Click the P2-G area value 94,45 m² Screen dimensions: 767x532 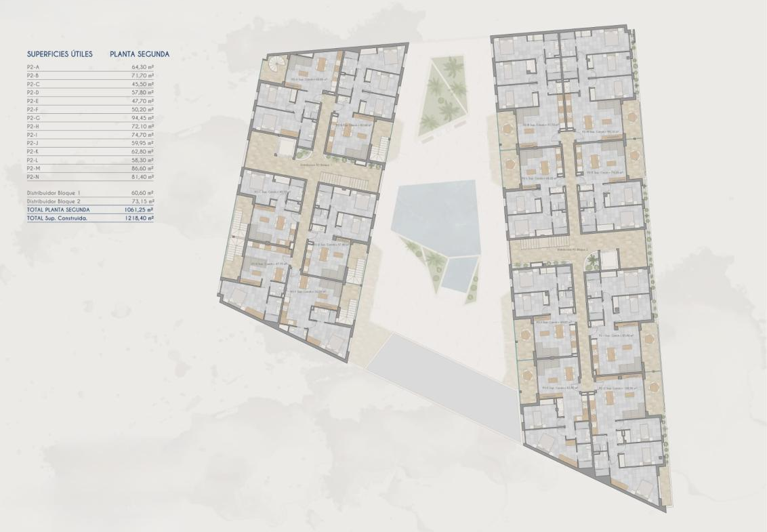pyautogui.click(x=143, y=118)
